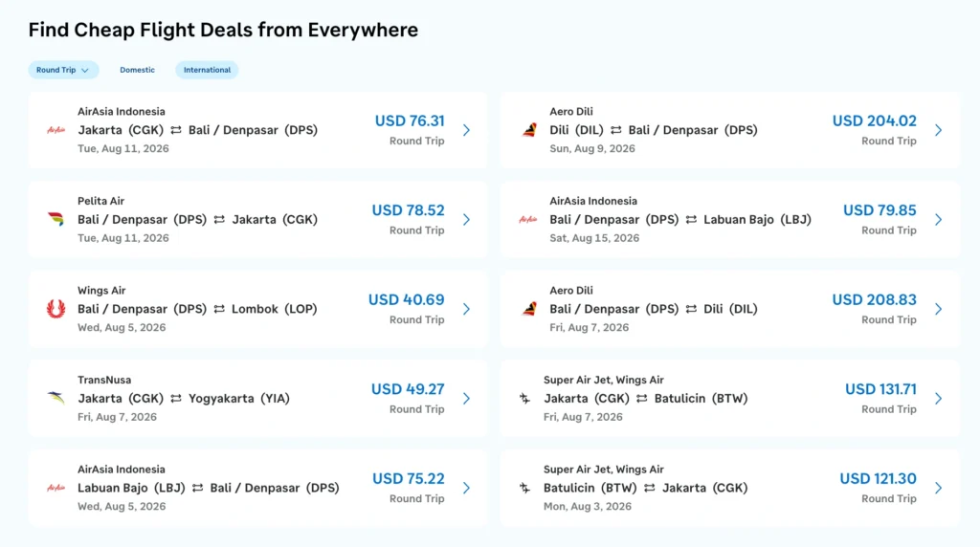This screenshot has width=980, height=547.
Task: Click the date Sat, Aug 15, 2026
Action: (594, 238)
